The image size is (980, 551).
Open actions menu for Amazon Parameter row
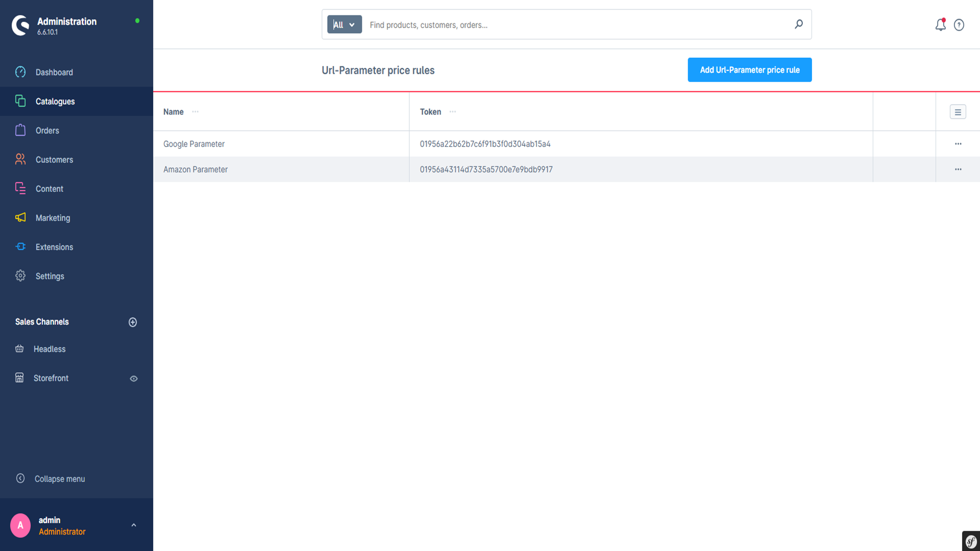point(958,169)
